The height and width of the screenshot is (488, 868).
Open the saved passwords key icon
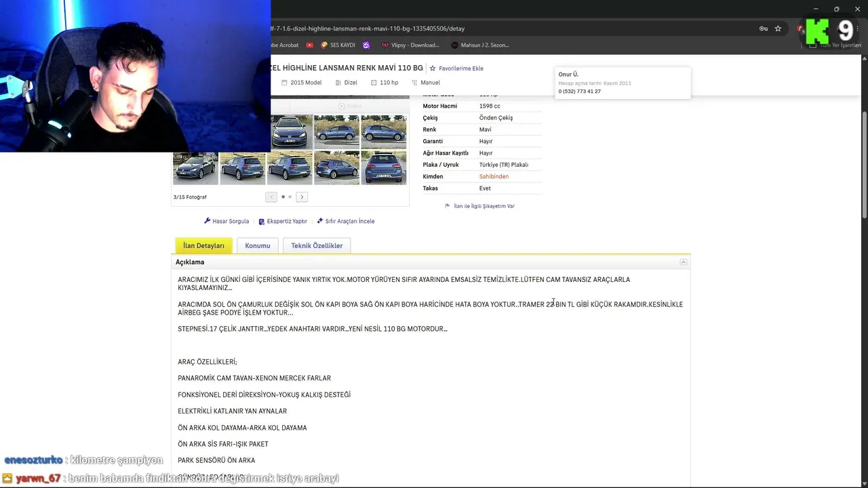tap(764, 28)
